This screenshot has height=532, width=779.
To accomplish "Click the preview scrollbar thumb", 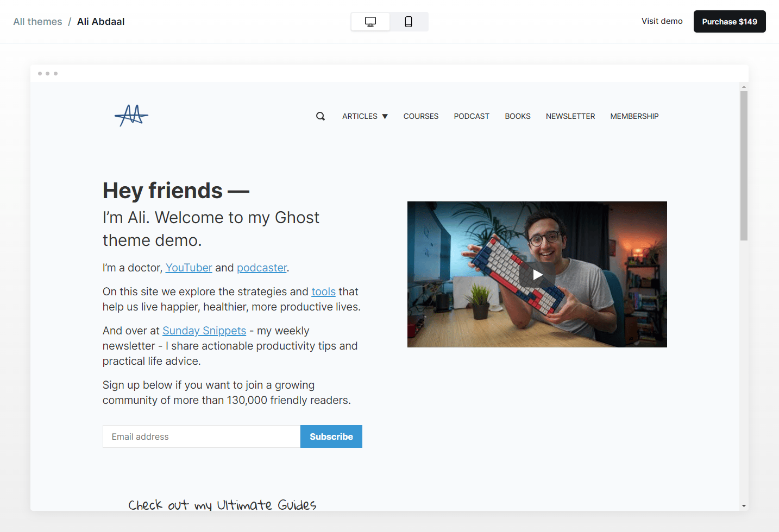I will coord(744,166).
